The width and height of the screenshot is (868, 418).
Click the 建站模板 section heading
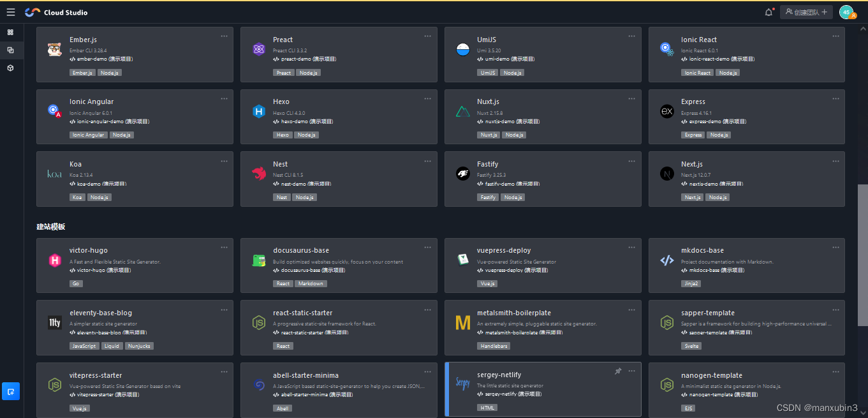click(51, 227)
